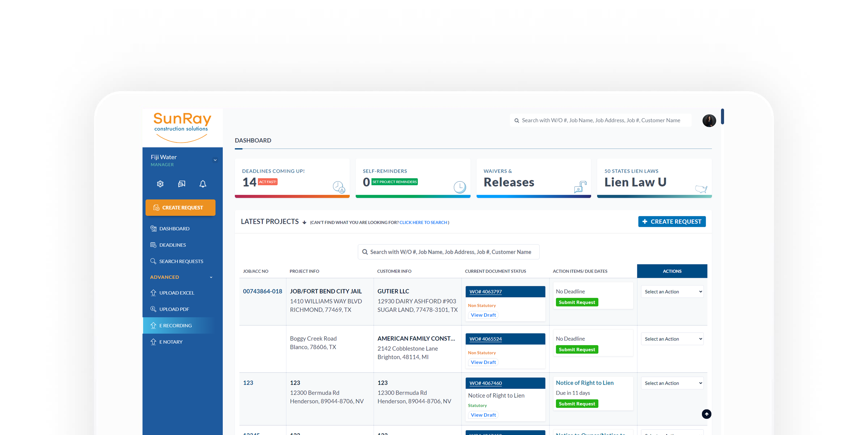Open Deadlines in the sidebar menu

(173, 245)
